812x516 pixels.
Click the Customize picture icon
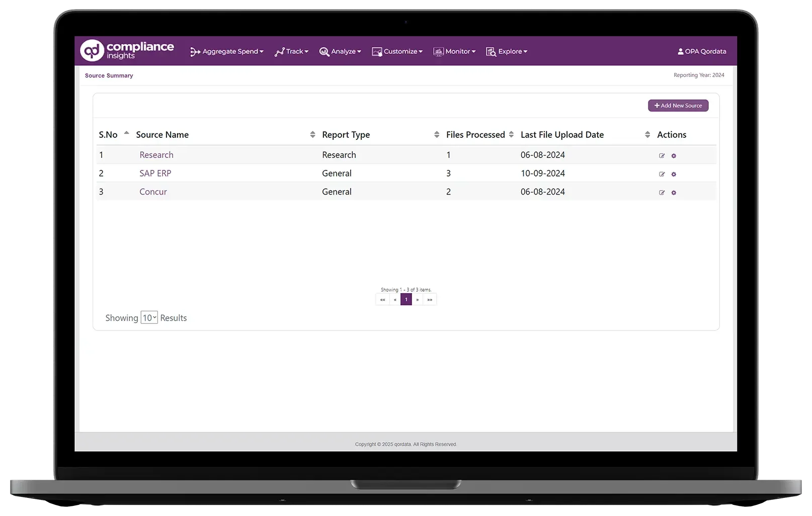pos(377,52)
